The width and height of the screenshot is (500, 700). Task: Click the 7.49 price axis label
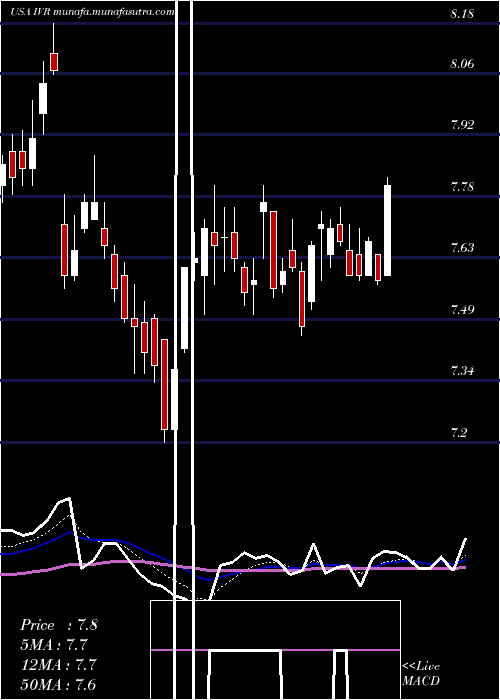[x=462, y=309]
